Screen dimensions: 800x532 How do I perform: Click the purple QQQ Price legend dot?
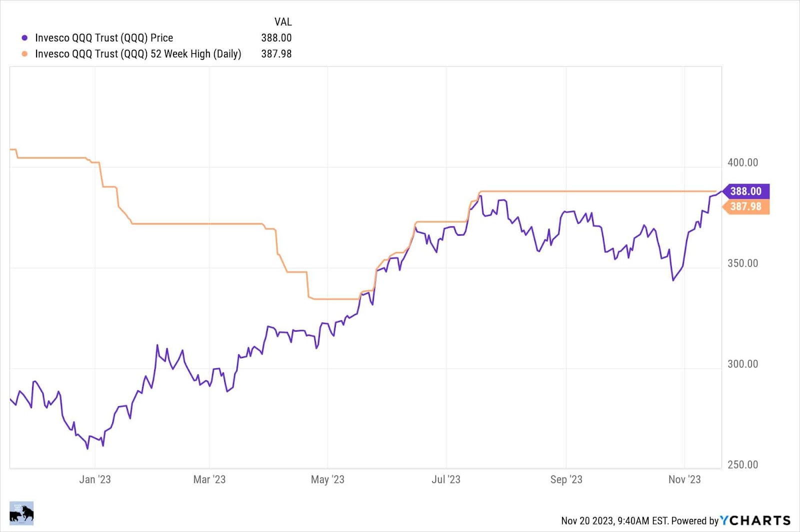tap(24, 38)
